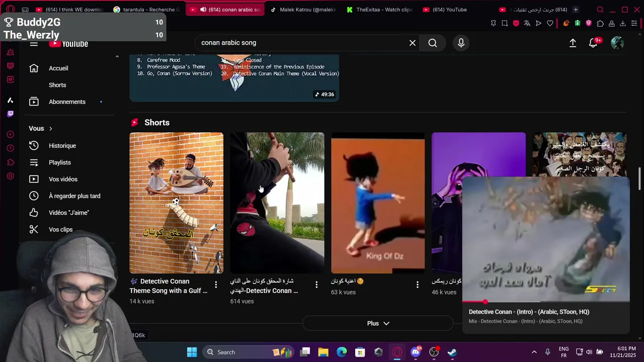Open OBS Studio from the taskbar

point(434,352)
